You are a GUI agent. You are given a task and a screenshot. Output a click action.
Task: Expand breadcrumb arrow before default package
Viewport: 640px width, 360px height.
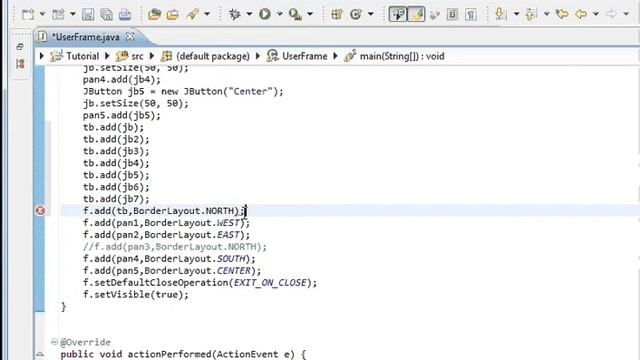[x=152, y=56]
